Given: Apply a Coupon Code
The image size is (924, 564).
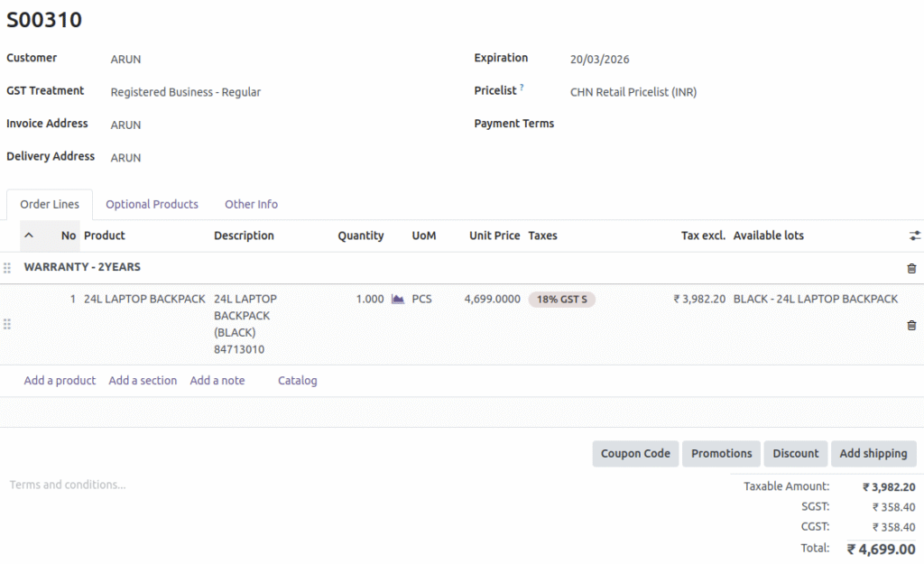Looking at the screenshot, I should click(635, 453).
